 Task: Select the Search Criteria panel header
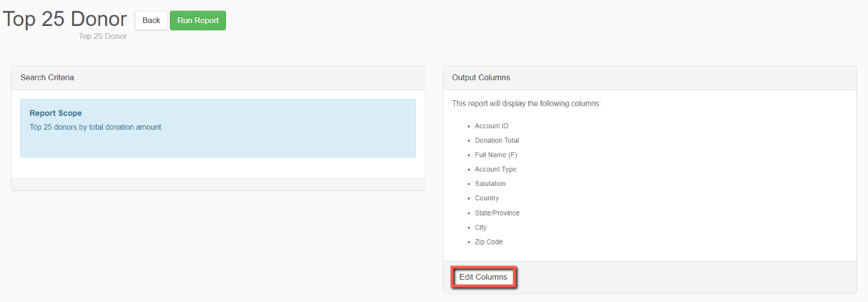click(x=218, y=77)
